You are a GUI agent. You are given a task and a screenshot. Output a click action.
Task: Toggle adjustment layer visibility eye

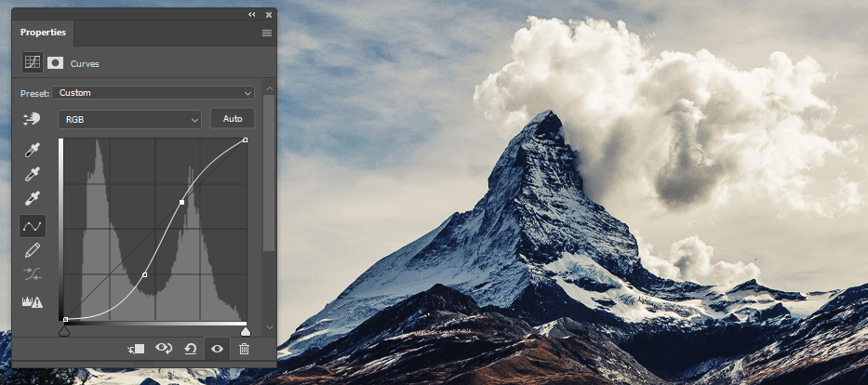click(217, 349)
